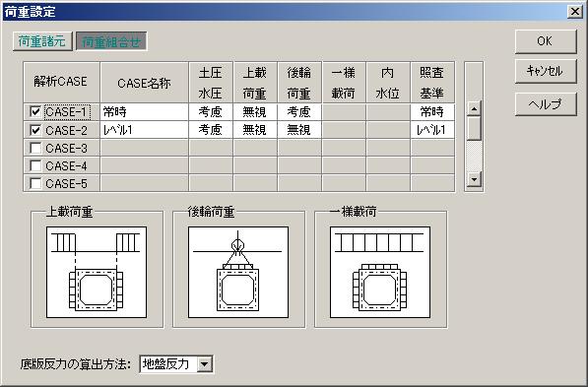
Task: Enable the CASE-4 checkbox
Action: click(35, 165)
